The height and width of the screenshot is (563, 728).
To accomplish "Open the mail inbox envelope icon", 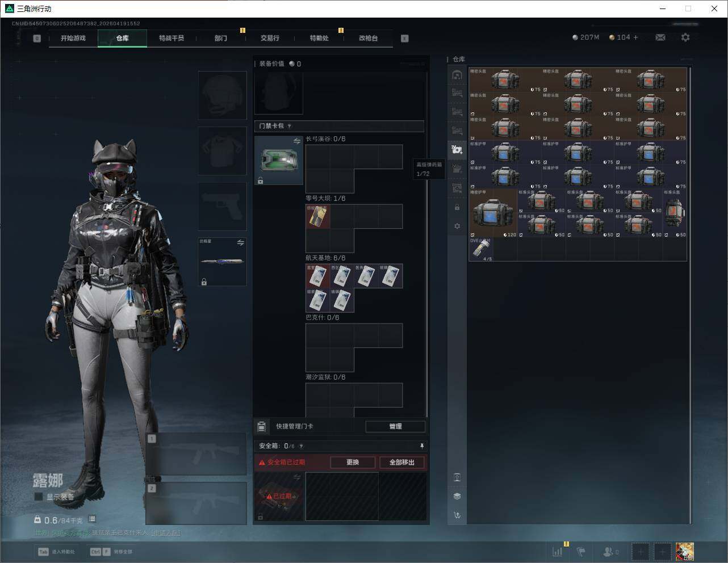I will 660,37.
